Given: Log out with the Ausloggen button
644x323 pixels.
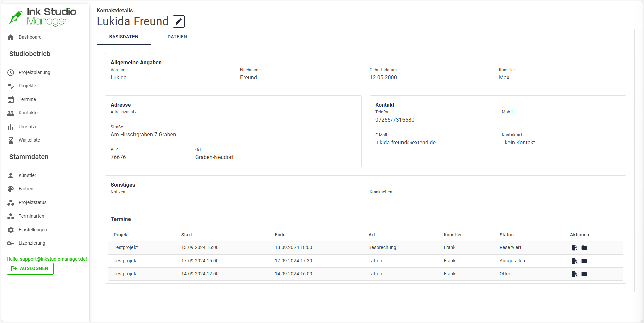Looking at the screenshot, I should pos(30,269).
